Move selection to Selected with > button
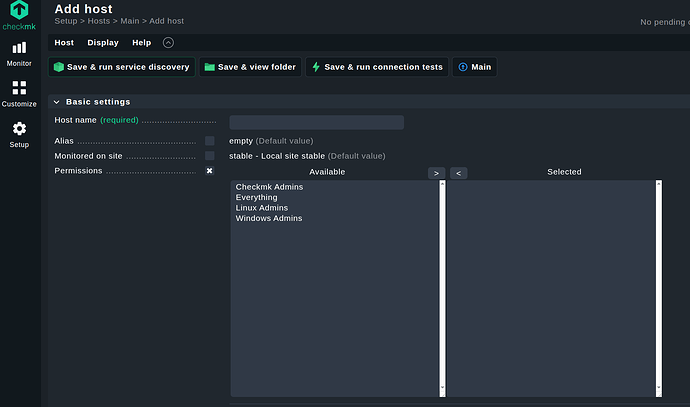This screenshot has width=690, height=407. (436, 173)
